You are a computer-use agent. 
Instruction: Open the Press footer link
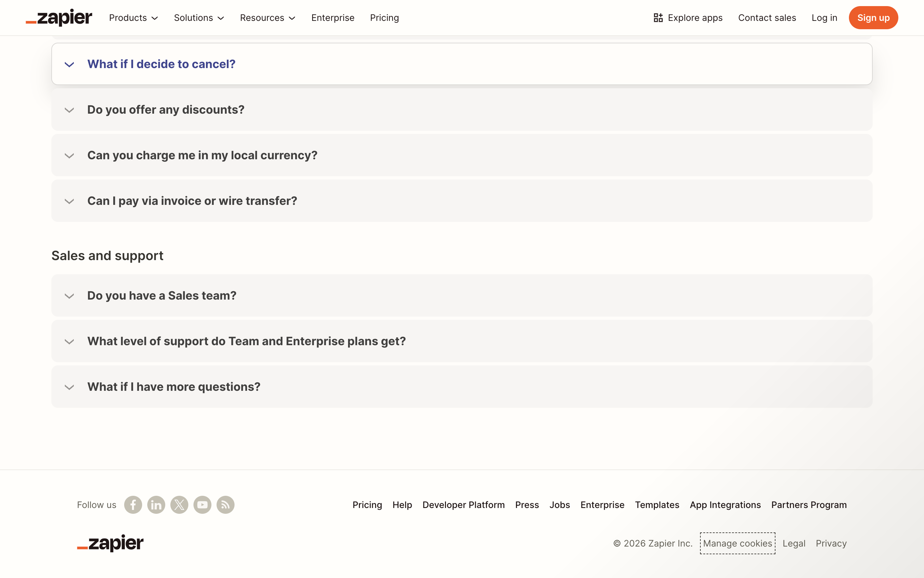(527, 504)
